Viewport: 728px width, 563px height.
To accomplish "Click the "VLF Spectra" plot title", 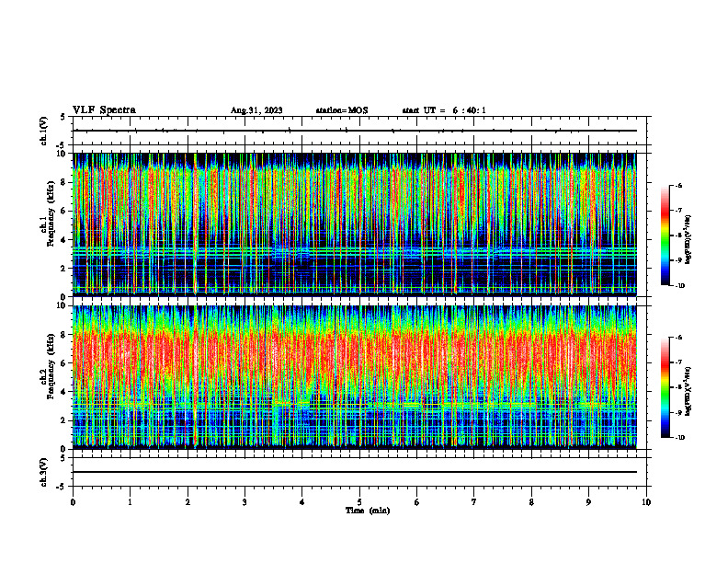I will (x=104, y=110).
